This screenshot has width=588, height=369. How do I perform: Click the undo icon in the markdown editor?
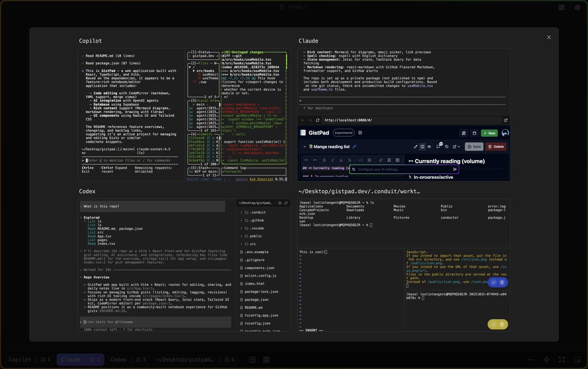pos(306,160)
